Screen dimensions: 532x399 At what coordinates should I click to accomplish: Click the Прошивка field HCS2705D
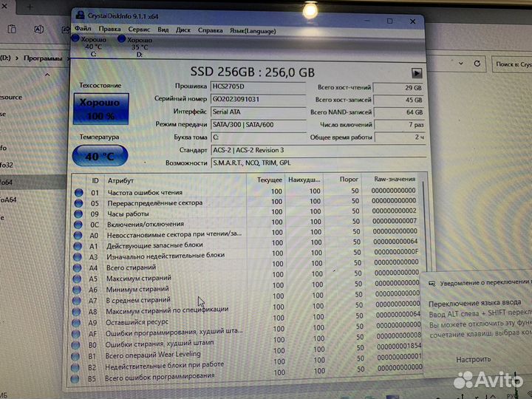click(x=258, y=86)
